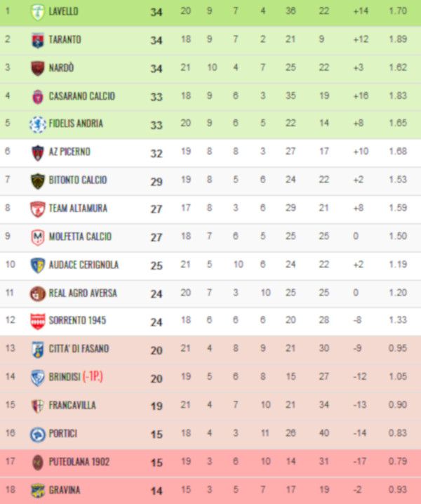Click the Nardò club badge

pos(38,69)
